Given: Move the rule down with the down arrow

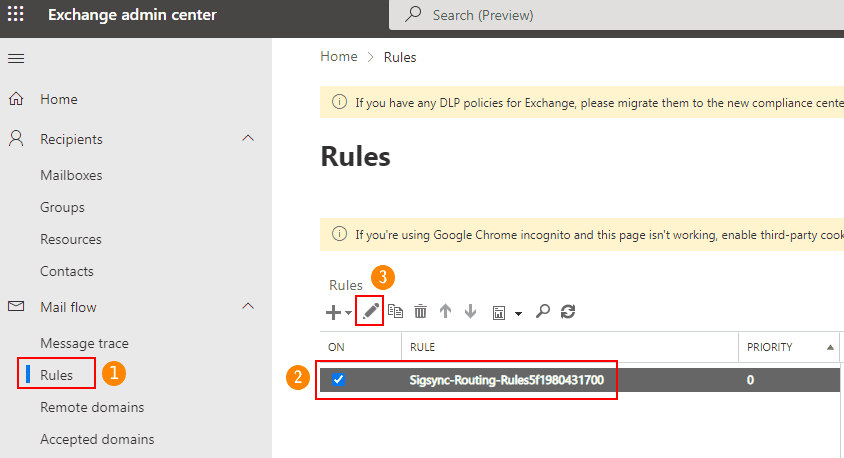Looking at the screenshot, I should 470,312.
